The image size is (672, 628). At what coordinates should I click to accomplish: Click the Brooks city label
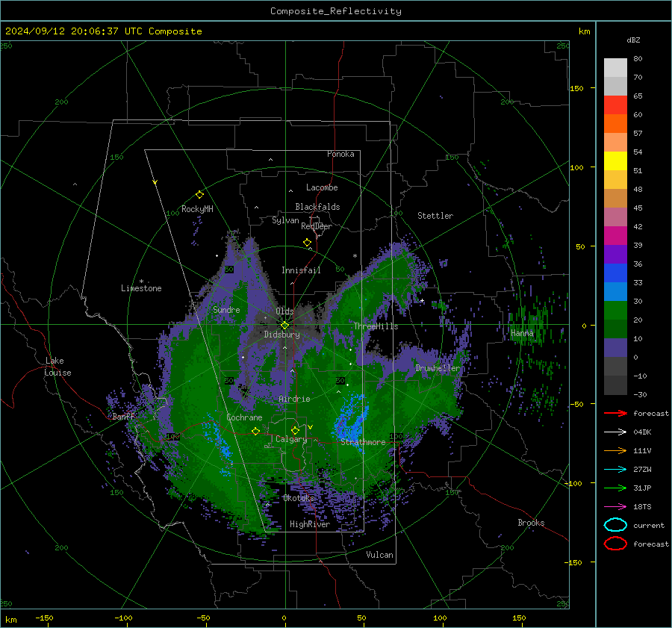pyautogui.click(x=531, y=523)
